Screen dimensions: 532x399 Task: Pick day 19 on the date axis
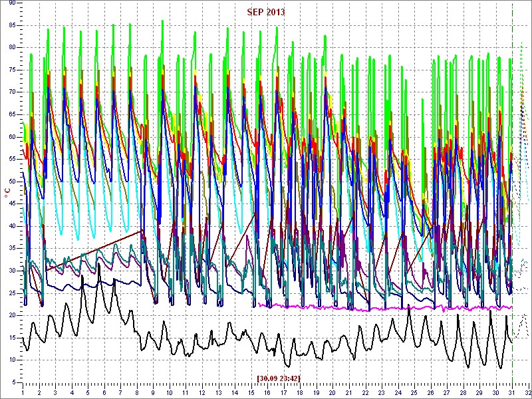(x=317, y=392)
